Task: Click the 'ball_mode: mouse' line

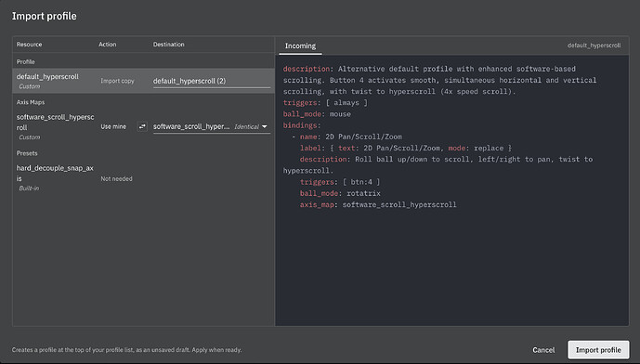Action: coord(317,114)
